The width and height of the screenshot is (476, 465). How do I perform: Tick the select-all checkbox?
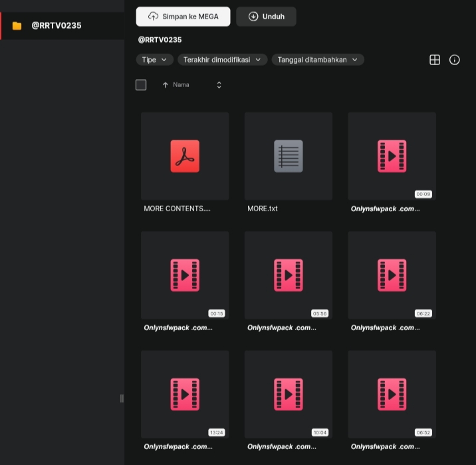click(x=141, y=85)
